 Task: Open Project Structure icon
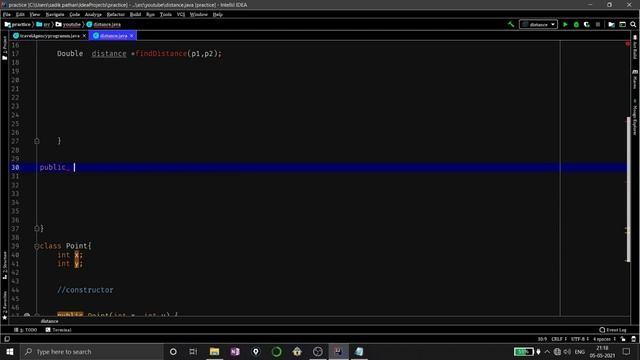point(611,24)
